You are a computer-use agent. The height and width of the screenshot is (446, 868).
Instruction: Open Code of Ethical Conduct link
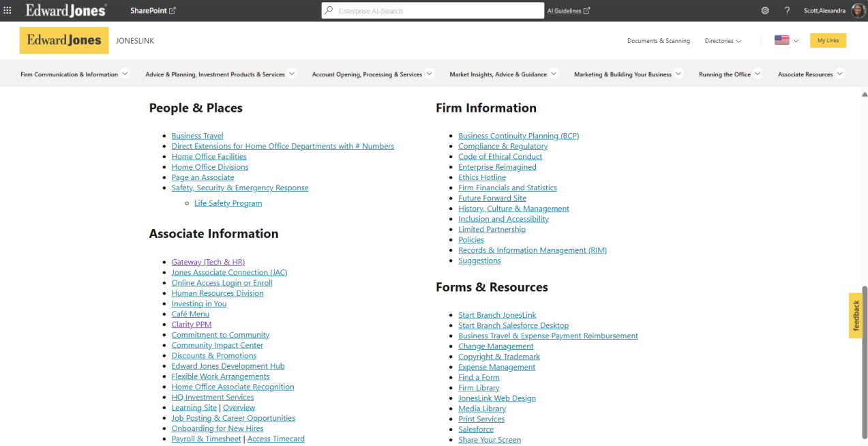tap(500, 157)
